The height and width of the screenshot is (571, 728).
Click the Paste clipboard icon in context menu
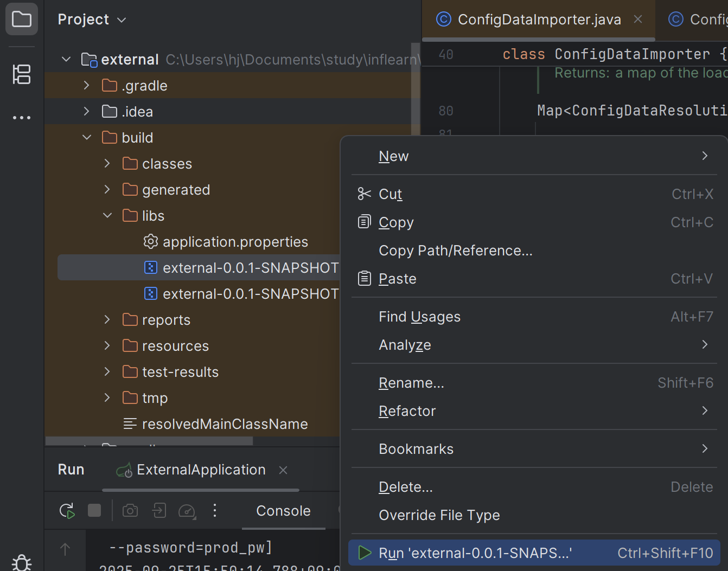364,278
